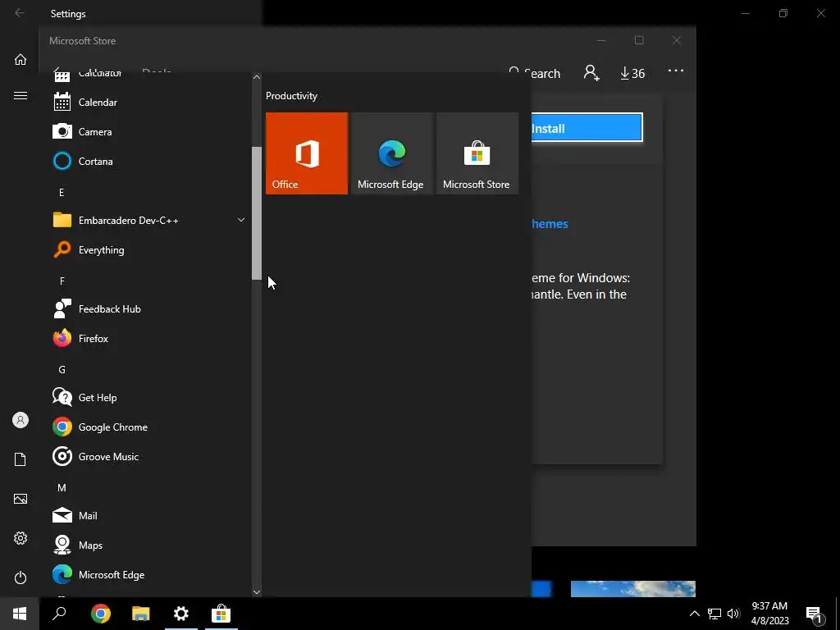Click the Microsoft Edge tile under Productivity
The height and width of the screenshot is (630, 840).
point(391,153)
